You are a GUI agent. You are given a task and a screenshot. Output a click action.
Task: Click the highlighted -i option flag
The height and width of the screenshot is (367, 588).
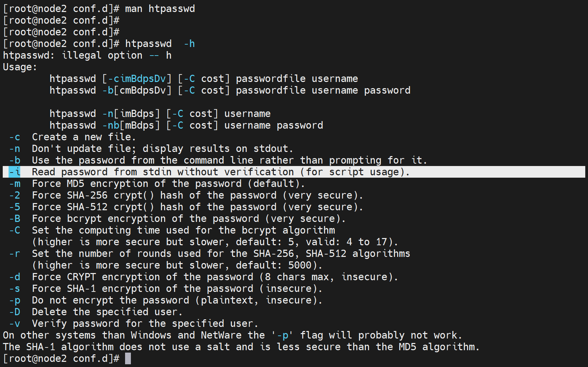(x=15, y=172)
